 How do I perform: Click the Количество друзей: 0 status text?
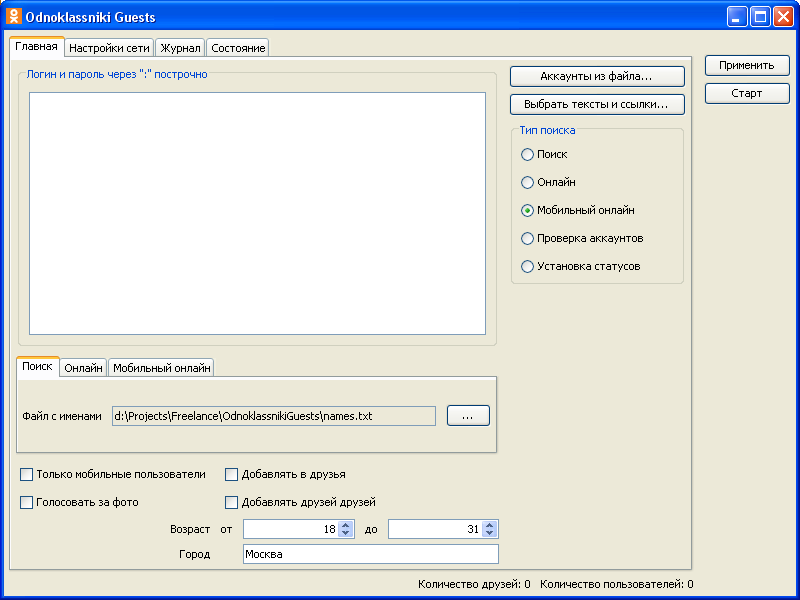click(x=474, y=584)
